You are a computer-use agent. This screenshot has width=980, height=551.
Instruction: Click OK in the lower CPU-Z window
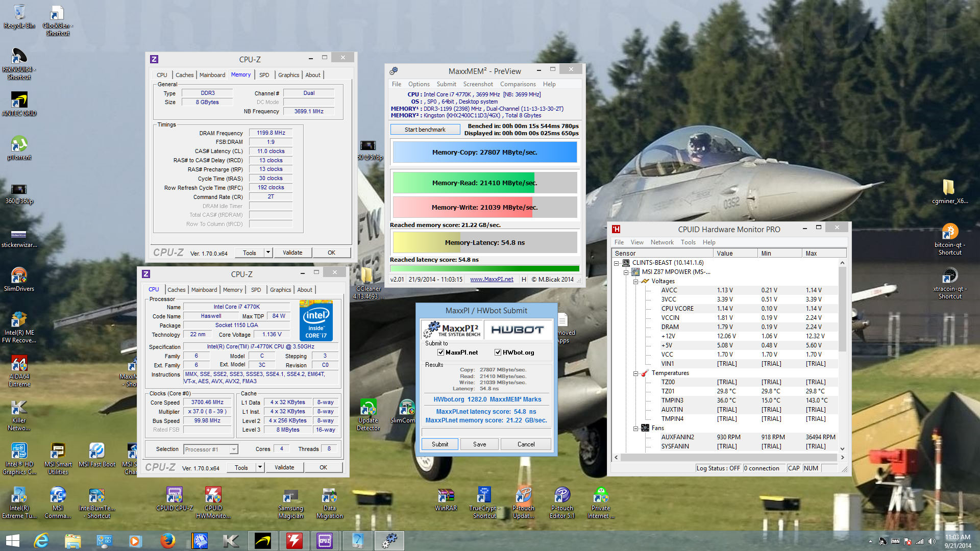coord(323,467)
